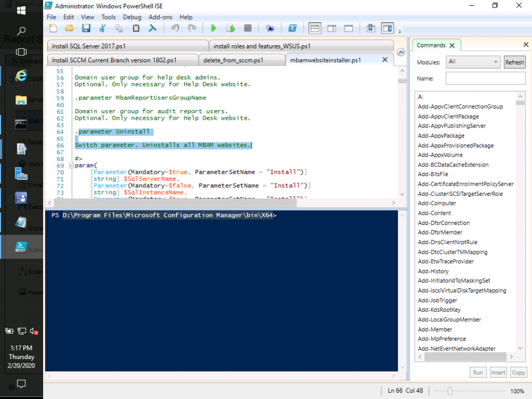
Task: Switch to Install SCCM Current Branch 1802.ps1 tab
Action: click(x=123, y=60)
